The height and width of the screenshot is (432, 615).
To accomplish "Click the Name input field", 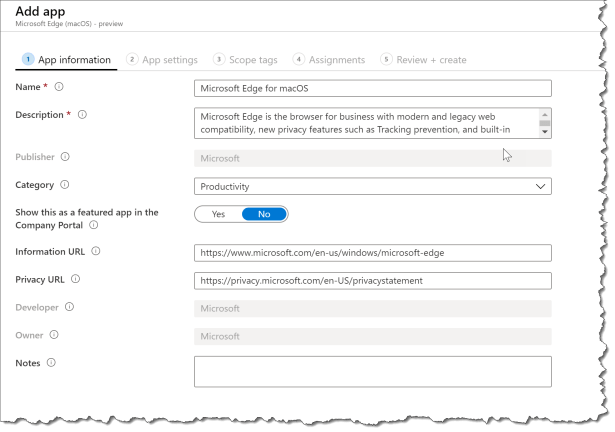I will point(373,88).
